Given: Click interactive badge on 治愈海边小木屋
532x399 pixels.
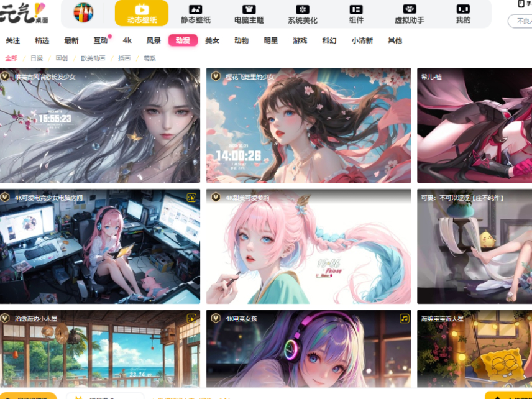Looking at the screenshot, I should (191, 318).
